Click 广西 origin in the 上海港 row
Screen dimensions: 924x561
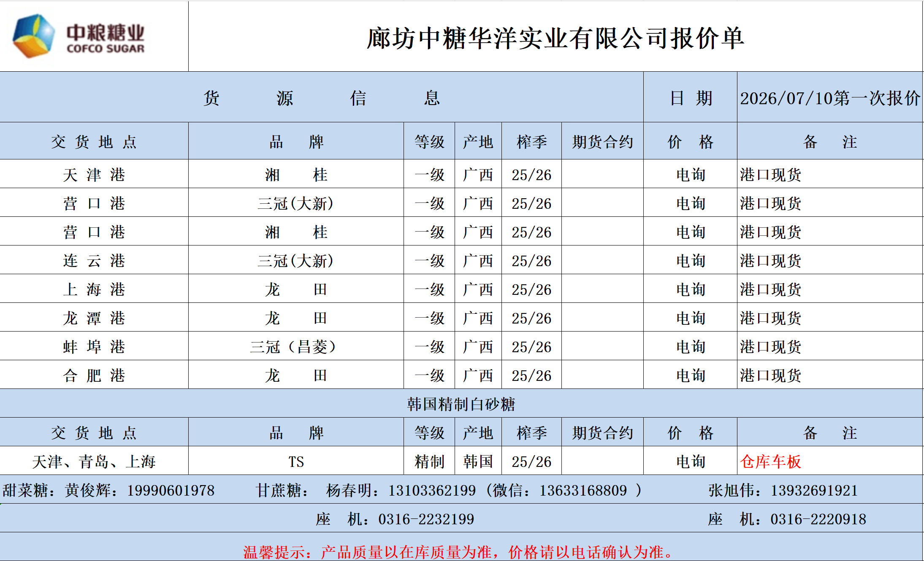coord(478,289)
